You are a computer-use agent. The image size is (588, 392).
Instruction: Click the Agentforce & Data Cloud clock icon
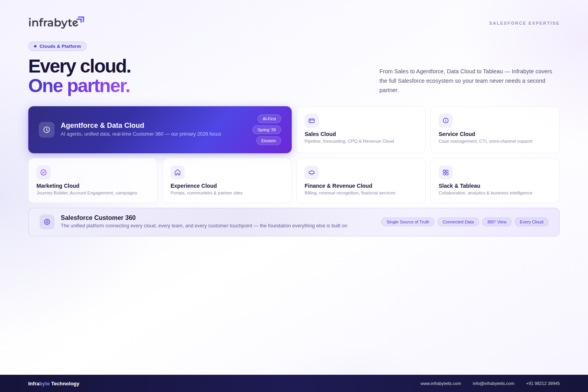[47, 130]
